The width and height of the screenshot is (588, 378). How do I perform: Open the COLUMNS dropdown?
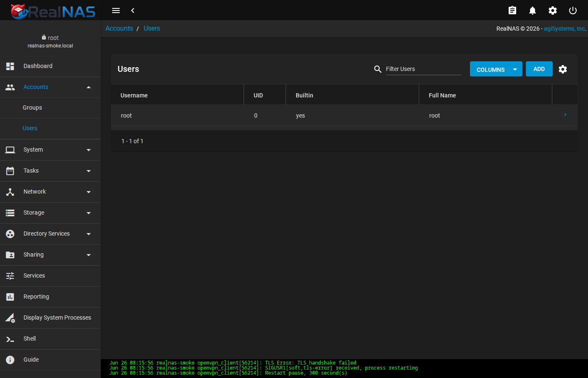[x=496, y=69]
